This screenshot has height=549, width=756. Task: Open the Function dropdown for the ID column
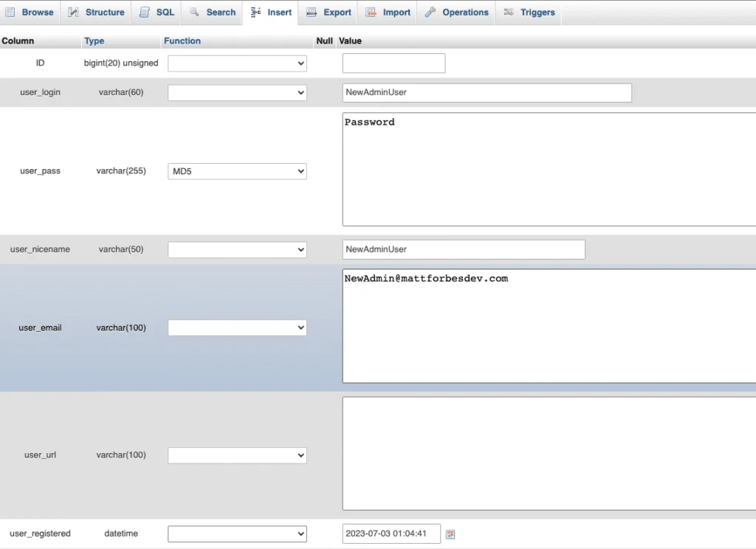pyautogui.click(x=236, y=63)
